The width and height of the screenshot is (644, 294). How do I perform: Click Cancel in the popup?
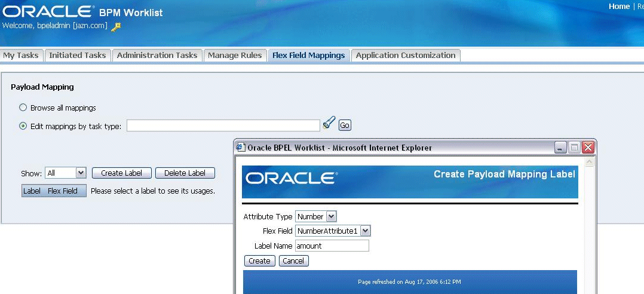coord(293,261)
